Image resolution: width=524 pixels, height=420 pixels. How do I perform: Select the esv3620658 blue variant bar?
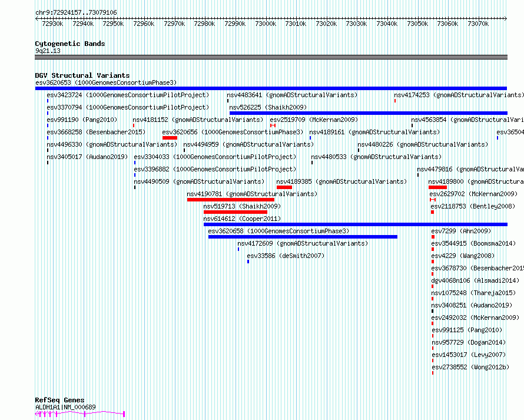[x=303, y=237]
